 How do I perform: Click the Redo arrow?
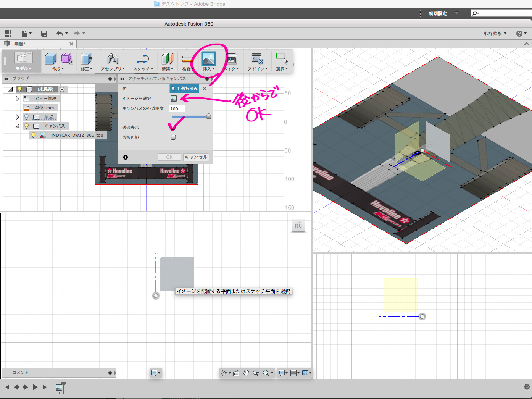[x=77, y=34]
